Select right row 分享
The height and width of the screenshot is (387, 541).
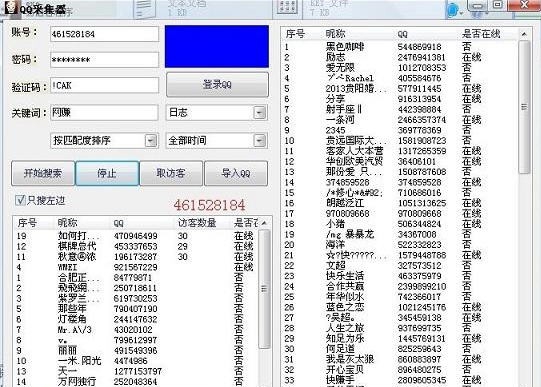[x=400, y=99]
